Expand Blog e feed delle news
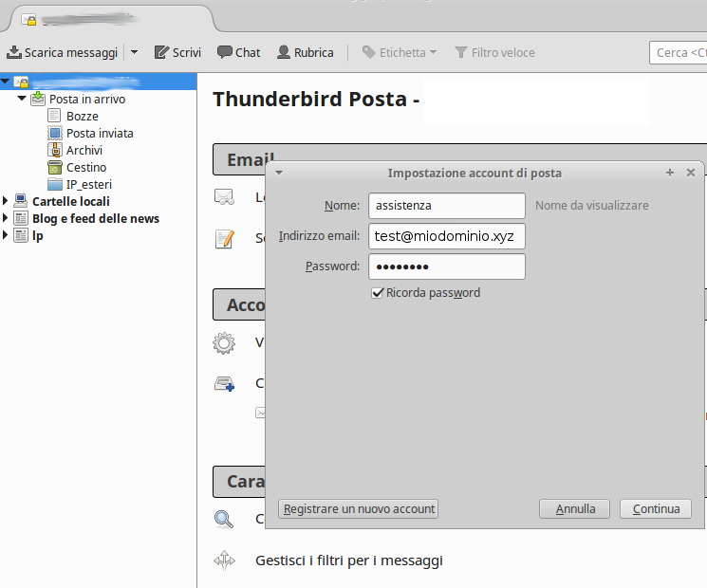 tap(6, 218)
